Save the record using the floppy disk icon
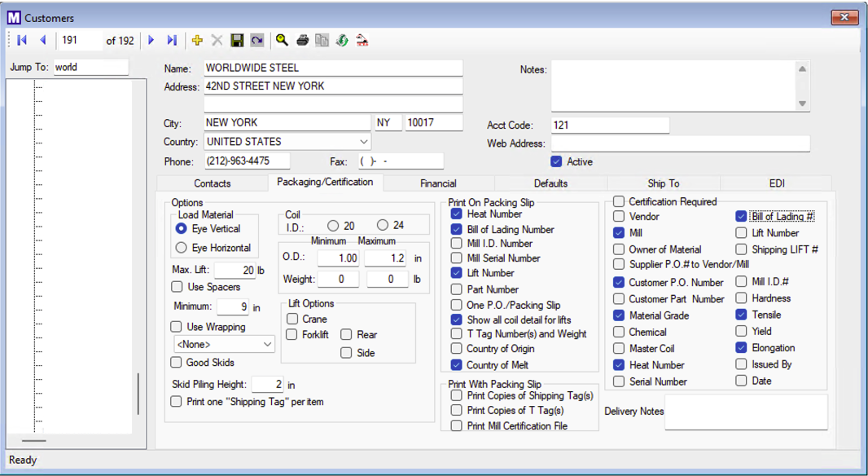The image size is (868, 476). coord(237,40)
